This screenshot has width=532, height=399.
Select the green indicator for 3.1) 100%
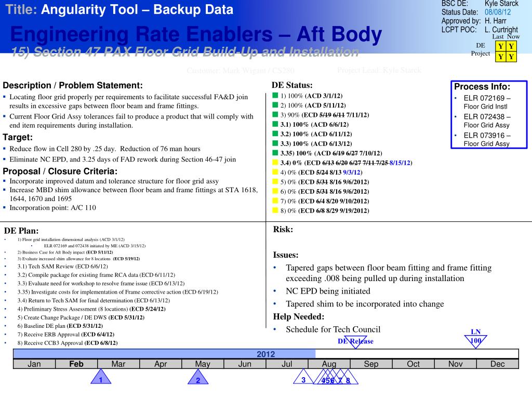[x=275, y=124]
